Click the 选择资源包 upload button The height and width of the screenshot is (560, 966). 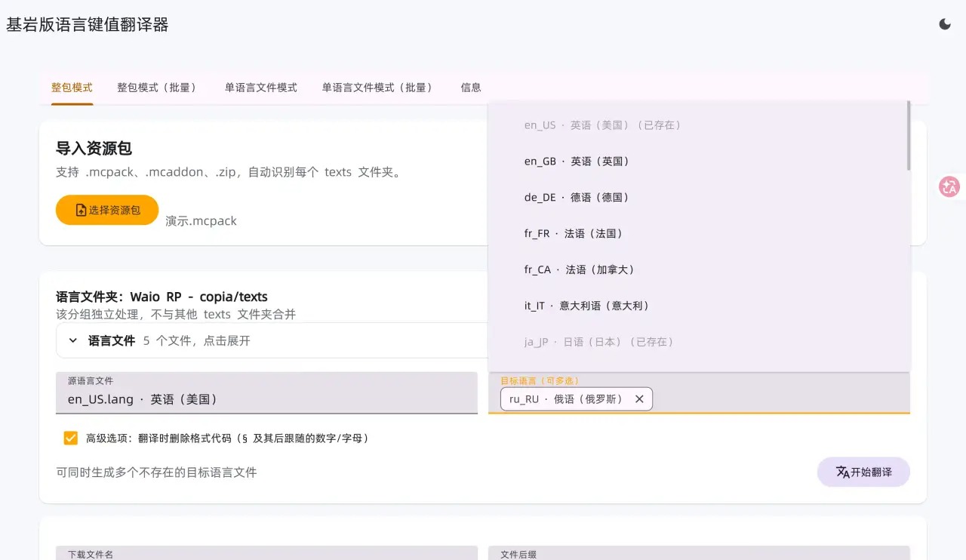pos(107,210)
